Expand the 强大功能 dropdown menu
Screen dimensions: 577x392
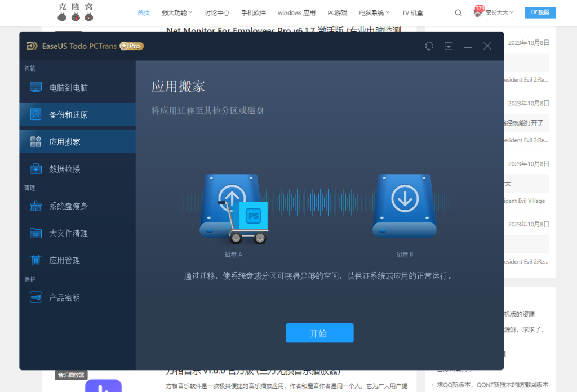(177, 13)
